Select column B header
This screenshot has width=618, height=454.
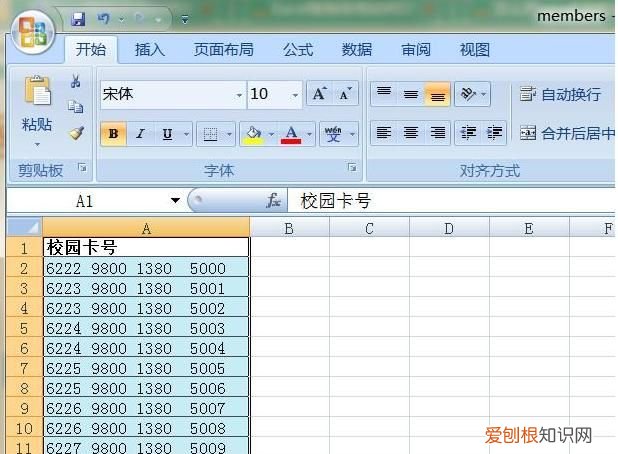point(289,228)
